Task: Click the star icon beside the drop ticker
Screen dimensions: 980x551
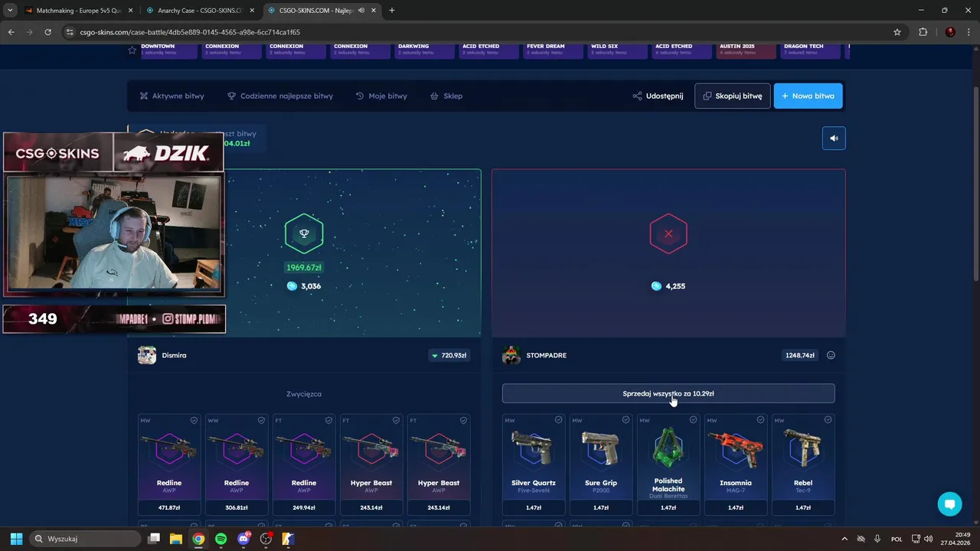Action: click(x=132, y=50)
